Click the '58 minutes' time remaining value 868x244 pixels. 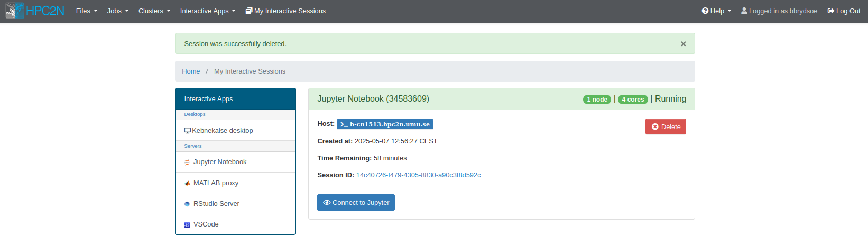(x=390, y=158)
